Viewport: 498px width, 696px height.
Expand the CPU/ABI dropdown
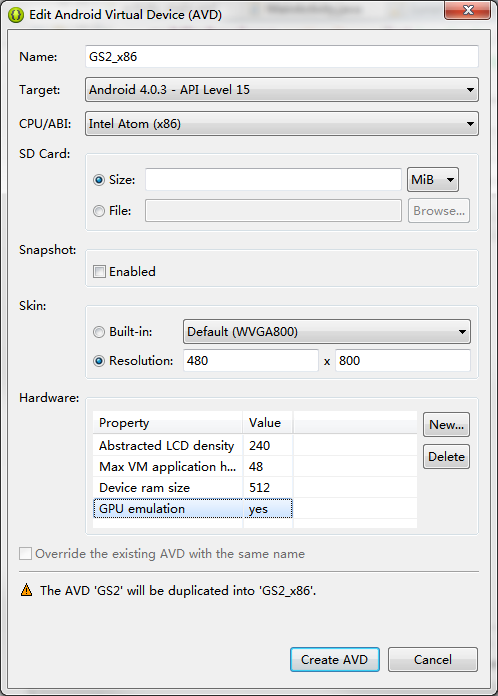[282, 123]
